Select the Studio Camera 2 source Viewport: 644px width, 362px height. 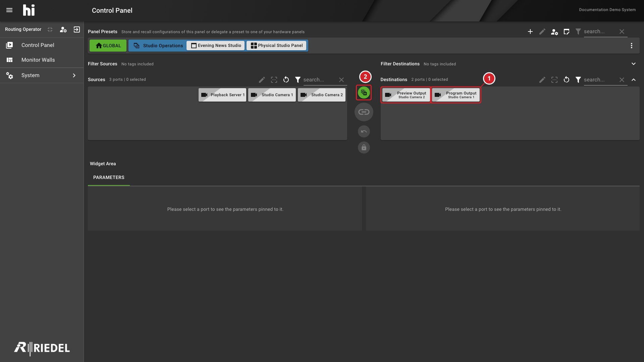[322, 95]
